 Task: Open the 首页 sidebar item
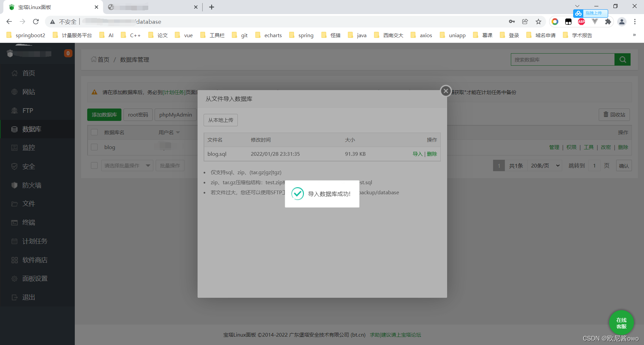[37, 73]
